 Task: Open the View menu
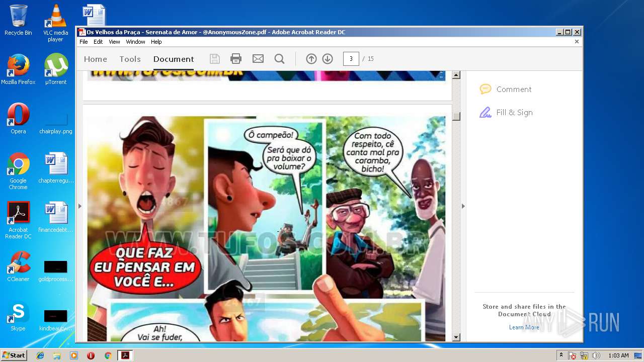[115, 42]
